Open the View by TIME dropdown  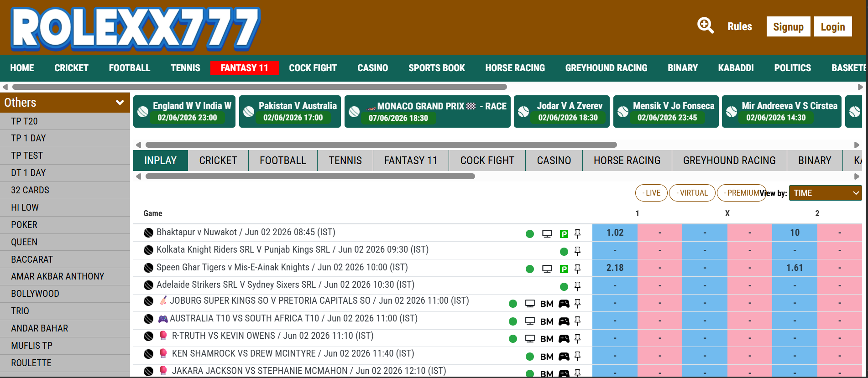[825, 193]
